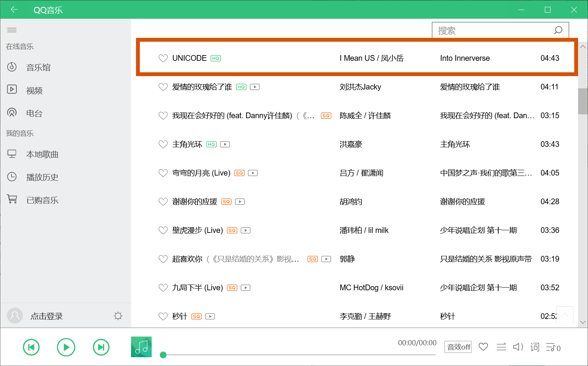Screen dimensions: 588x366
Task: Click the playback mode icon
Action: (501, 347)
